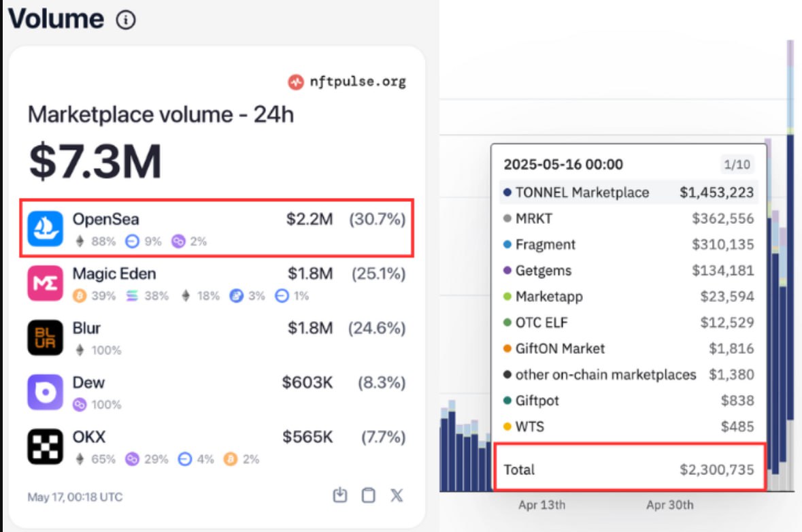Click the Base chain icon beside 9% in OpenSea row
The height and width of the screenshot is (532, 802).
pos(132,241)
